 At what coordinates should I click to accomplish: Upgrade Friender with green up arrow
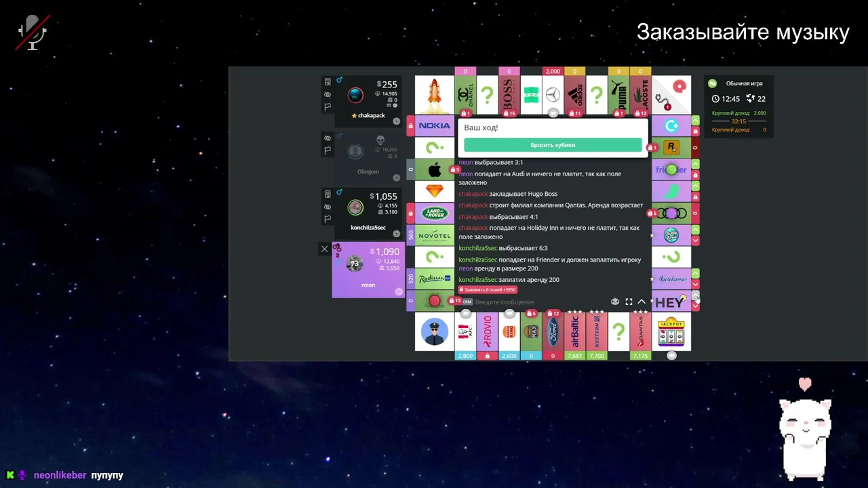click(x=696, y=163)
